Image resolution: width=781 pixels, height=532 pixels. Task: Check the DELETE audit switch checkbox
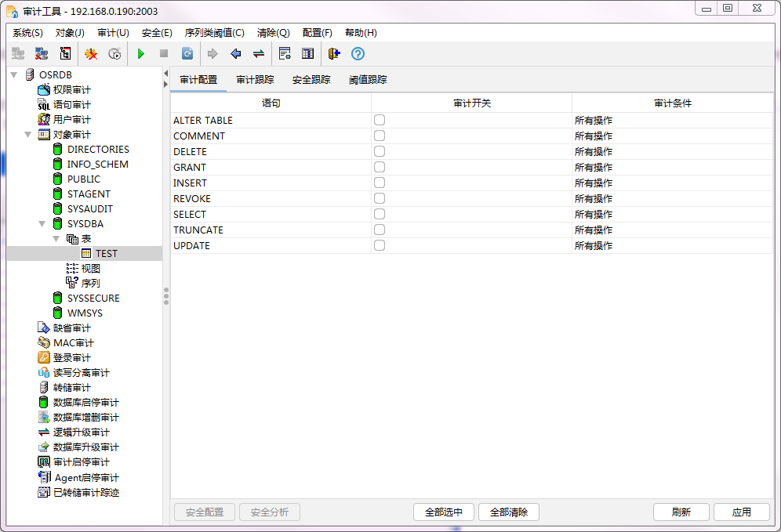tap(380, 150)
